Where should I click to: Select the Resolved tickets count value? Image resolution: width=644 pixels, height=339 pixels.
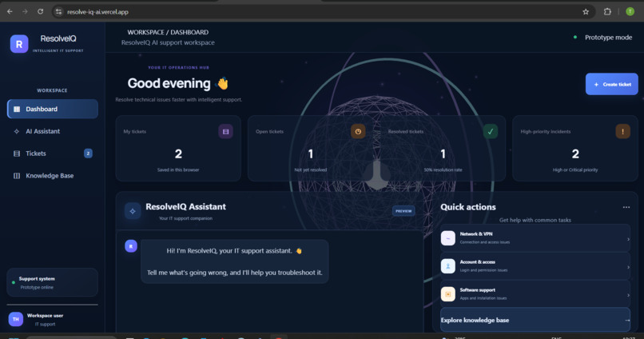[443, 154]
